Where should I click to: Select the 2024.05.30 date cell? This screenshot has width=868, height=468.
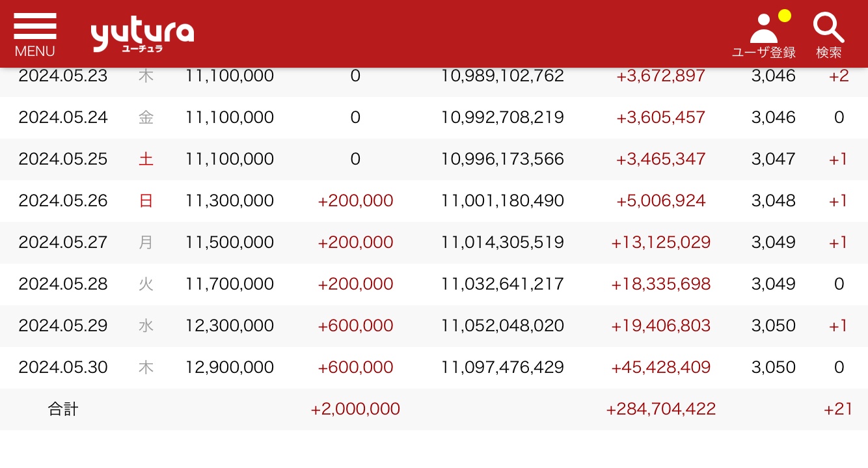click(x=63, y=367)
